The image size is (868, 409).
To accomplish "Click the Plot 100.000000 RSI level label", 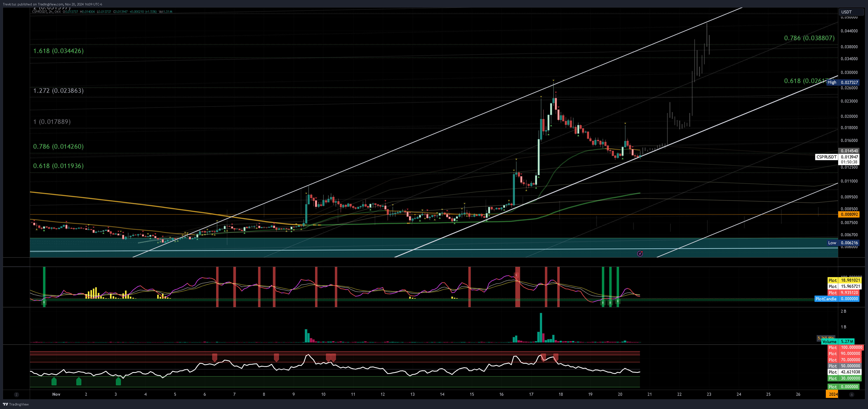I will pyautogui.click(x=845, y=347).
